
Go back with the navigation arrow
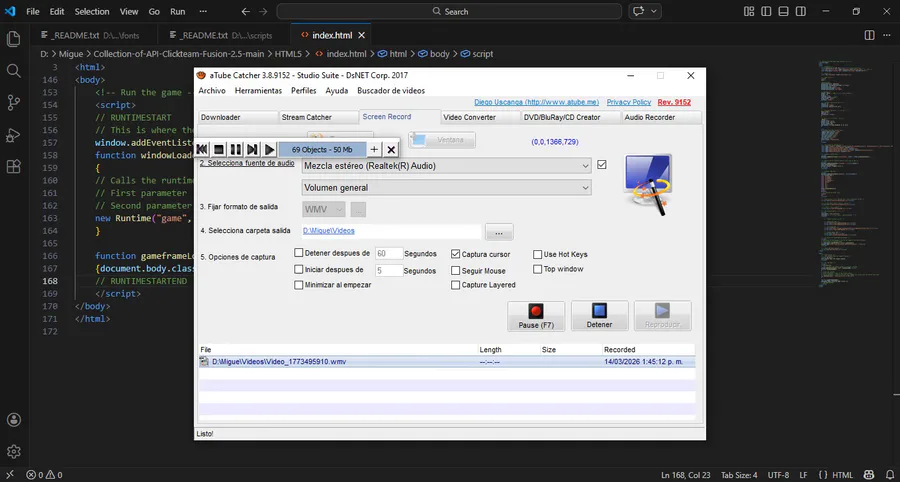[246, 11]
